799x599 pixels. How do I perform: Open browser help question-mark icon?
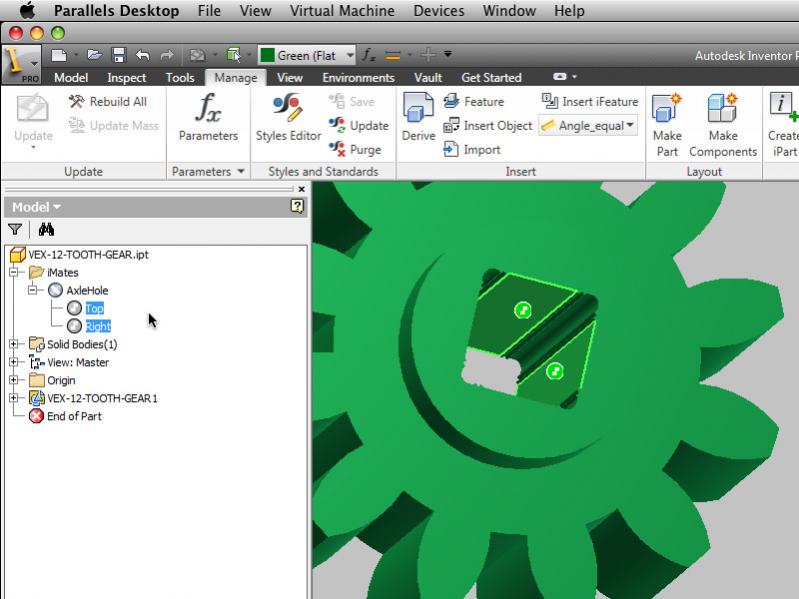coord(297,206)
